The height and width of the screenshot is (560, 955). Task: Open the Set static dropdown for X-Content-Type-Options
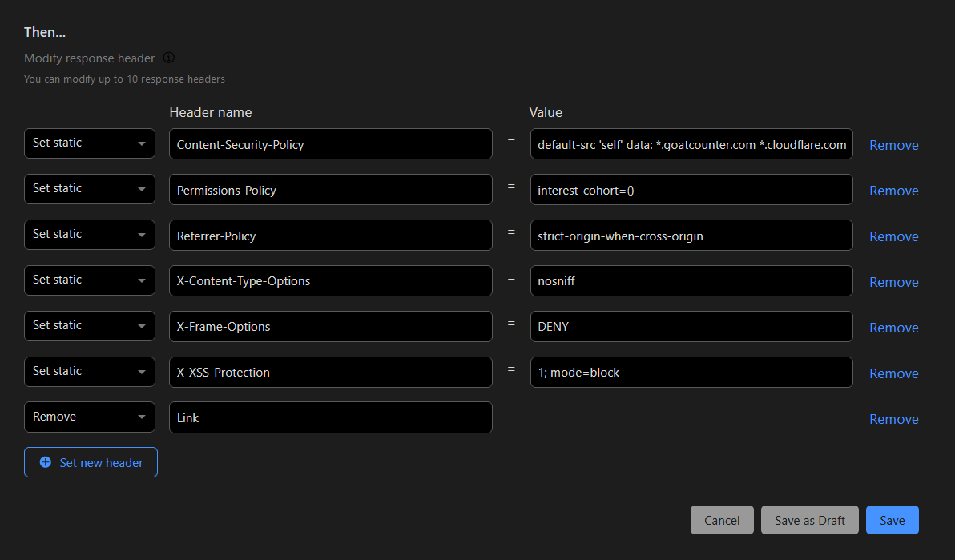90,280
